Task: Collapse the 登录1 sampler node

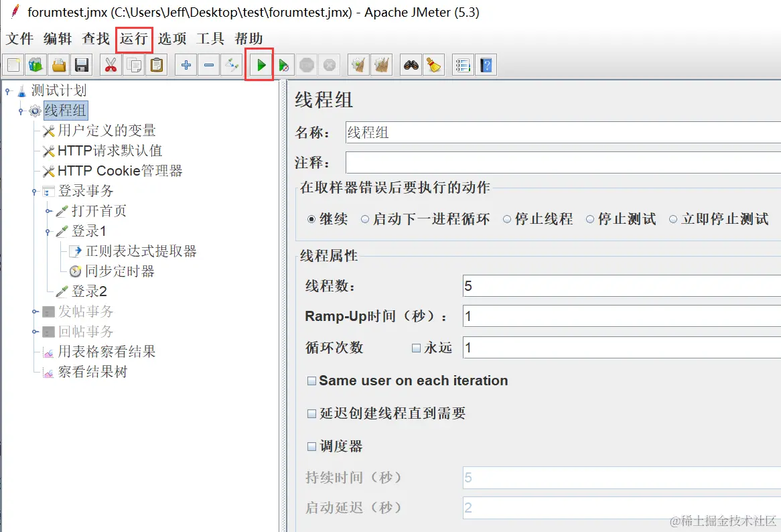Action: [48, 231]
